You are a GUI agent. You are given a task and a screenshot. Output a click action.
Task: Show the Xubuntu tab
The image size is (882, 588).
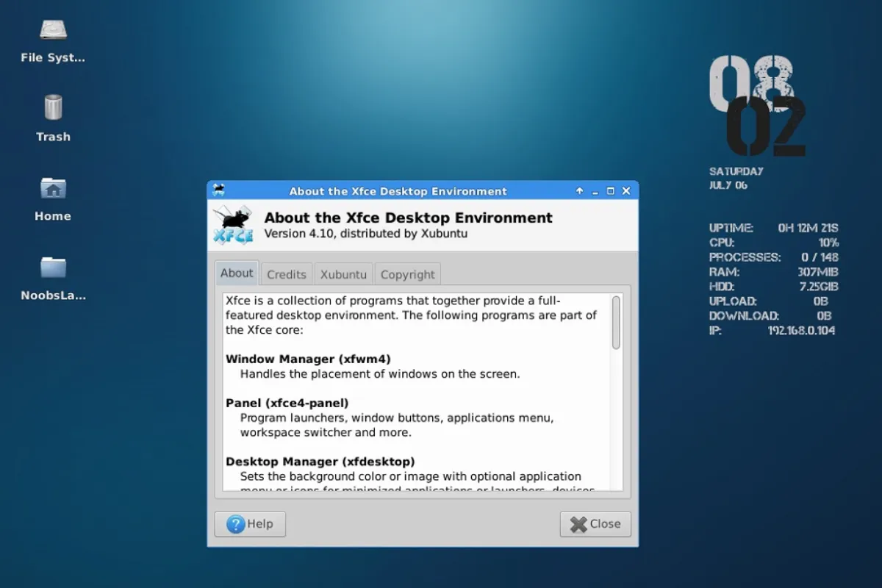click(343, 274)
